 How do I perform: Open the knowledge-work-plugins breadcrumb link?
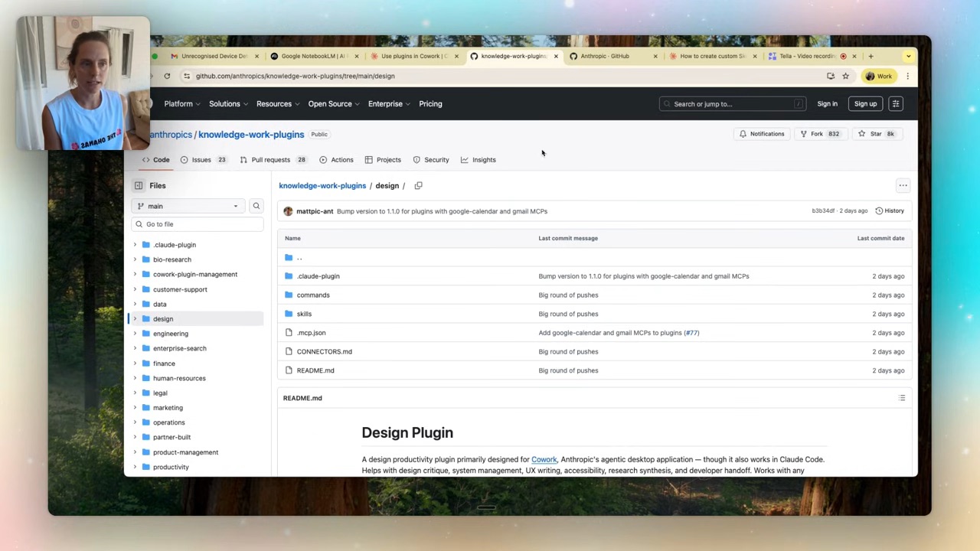pos(322,186)
